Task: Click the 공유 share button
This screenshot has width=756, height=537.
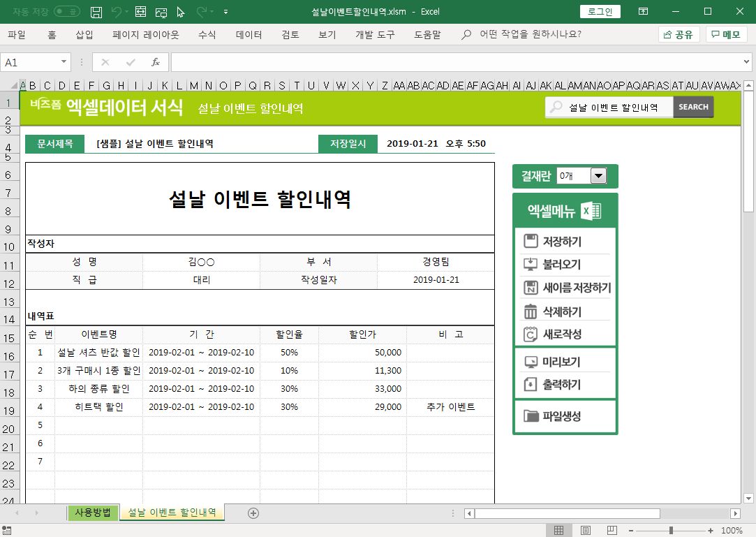Action: (679, 35)
